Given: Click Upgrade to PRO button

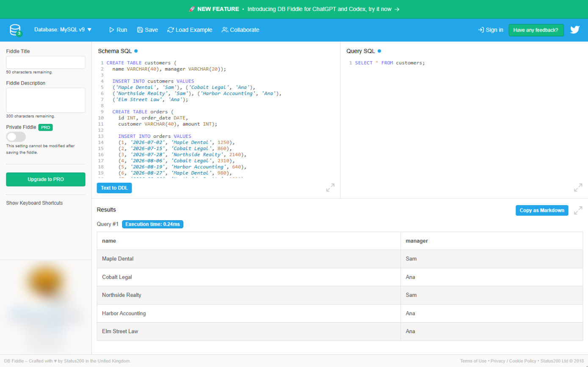Looking at the screenshot, I should 46,179.
